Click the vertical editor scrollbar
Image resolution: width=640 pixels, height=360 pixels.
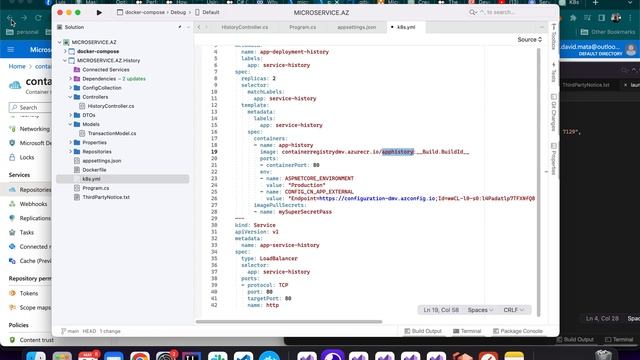(x=538, y=182)
